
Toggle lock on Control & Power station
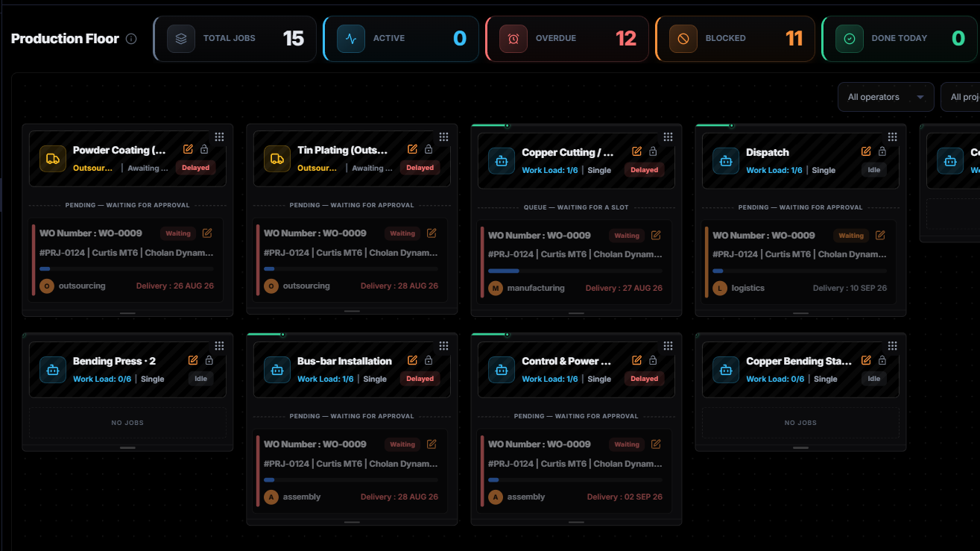coord(653,360)
